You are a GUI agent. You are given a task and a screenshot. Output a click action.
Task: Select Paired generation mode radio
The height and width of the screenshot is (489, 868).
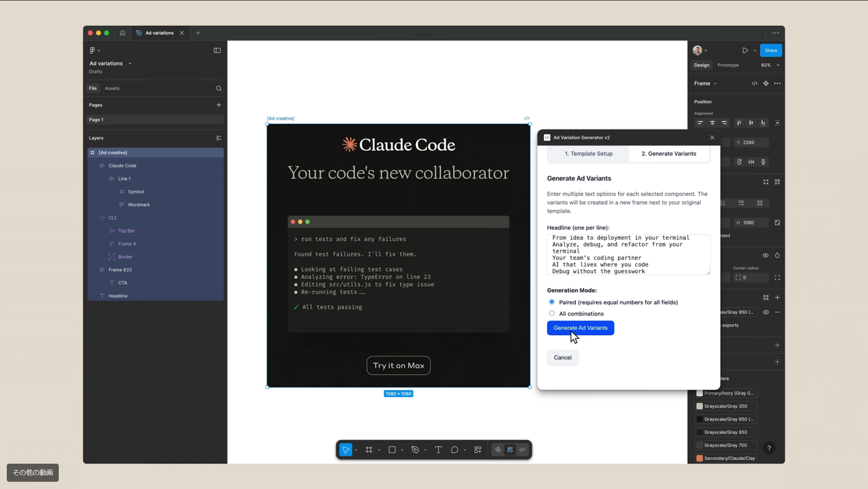[552, 302]
